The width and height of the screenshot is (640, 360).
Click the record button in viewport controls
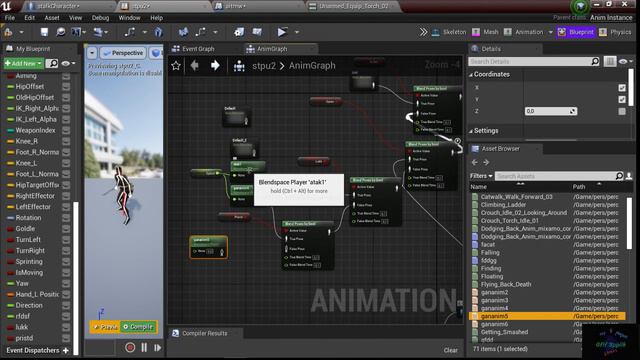(130, 348)
